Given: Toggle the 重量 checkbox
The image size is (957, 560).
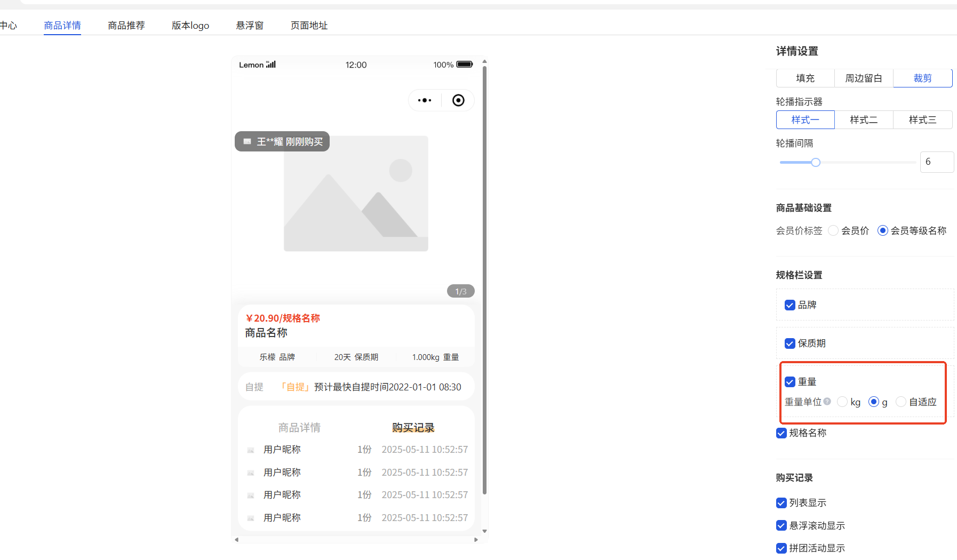Looking at the screenshot, I should click(790, 382).
